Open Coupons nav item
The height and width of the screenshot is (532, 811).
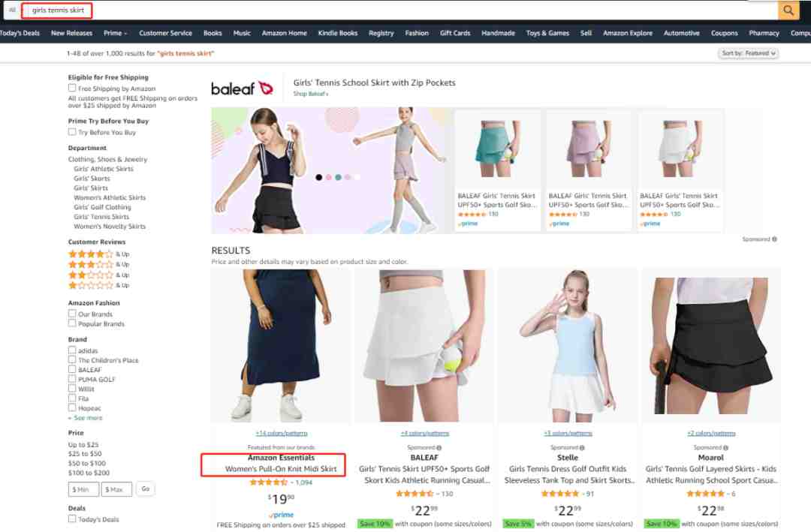[724, 33]
